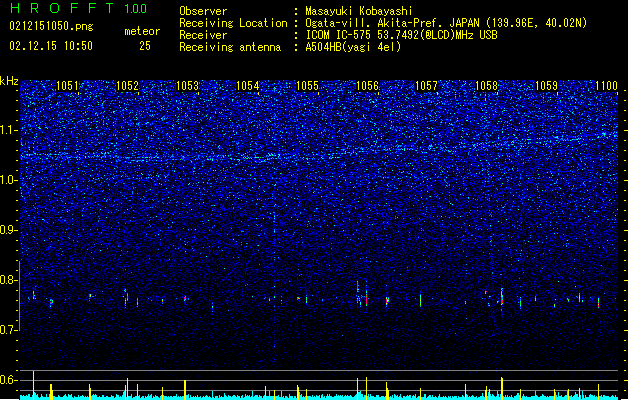This screenshot has height=400, width=629.
Task: Click the 1059 time marker
Action: 546,86
